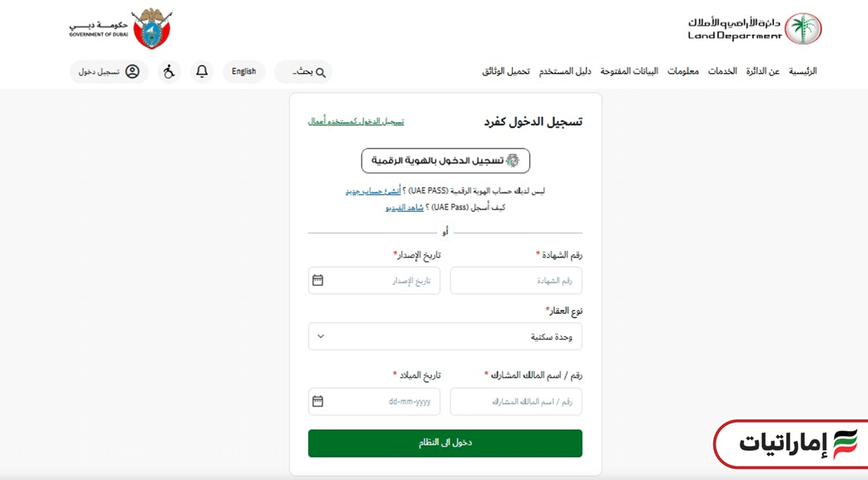
Task: Open the calendar picker for تاريخ الميلاد
Action: 317,401
